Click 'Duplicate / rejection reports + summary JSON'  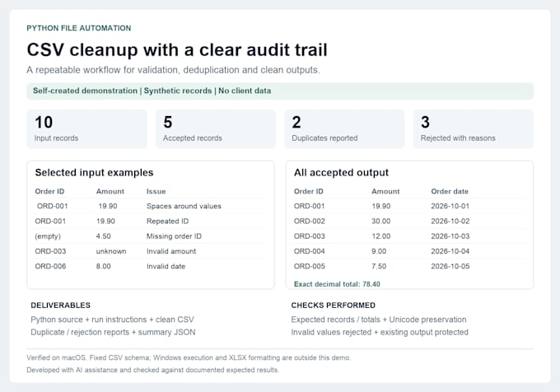coord(113,333)
